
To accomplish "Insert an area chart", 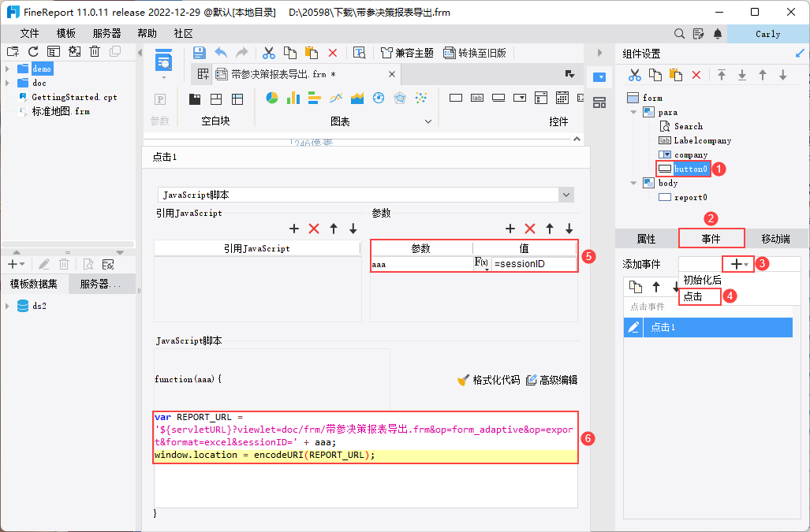I will click(x=357, y=98).
